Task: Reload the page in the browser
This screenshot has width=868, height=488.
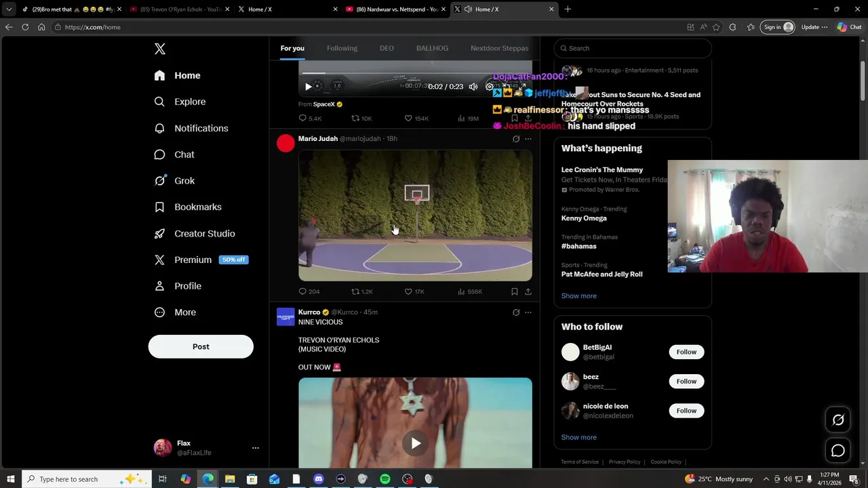Action: coord(25,27)
